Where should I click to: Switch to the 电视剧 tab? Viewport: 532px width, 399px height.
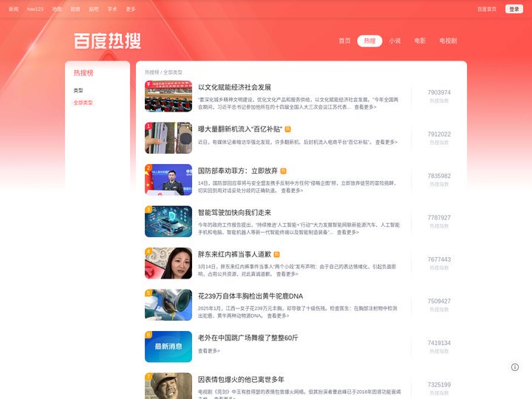click(448, 41)
